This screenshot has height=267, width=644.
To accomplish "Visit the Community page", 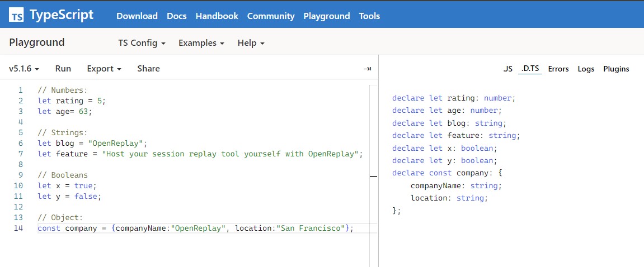I will 271,16.
